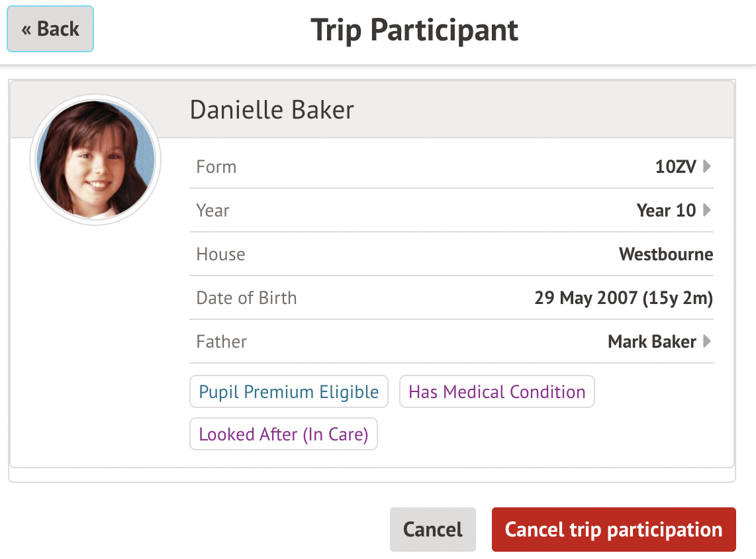Image resolution: width=756 pixels, height=559 pixels.
Task: Select the Looked After (In Care) tag
Action: pyautogui.click(x=283, y=434)
